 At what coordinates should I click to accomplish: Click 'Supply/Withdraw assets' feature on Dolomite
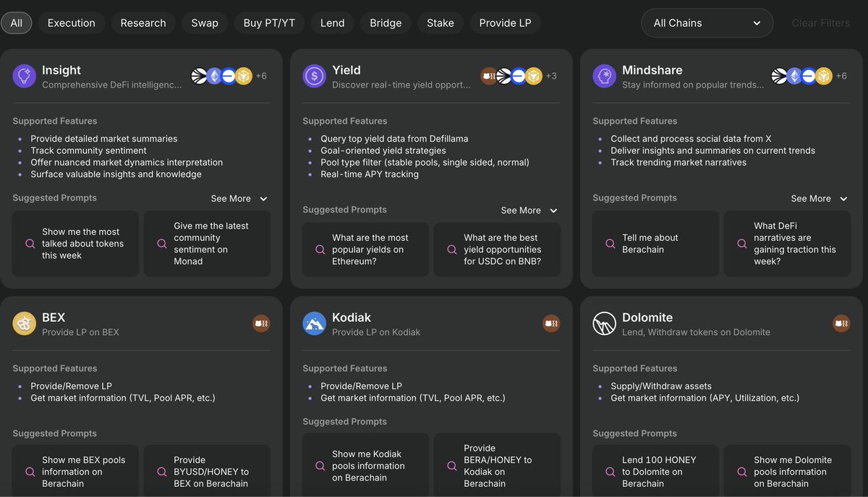tap(661, 386)
